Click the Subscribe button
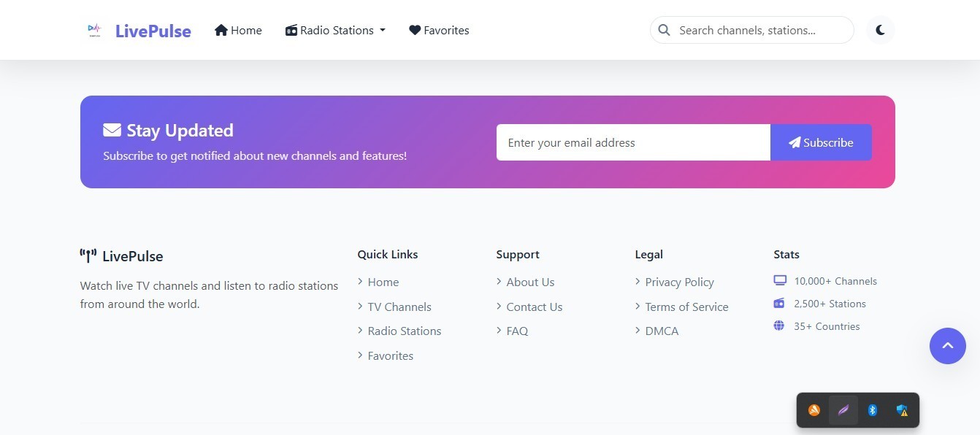The image size is (980, 435). click(821, 142)
